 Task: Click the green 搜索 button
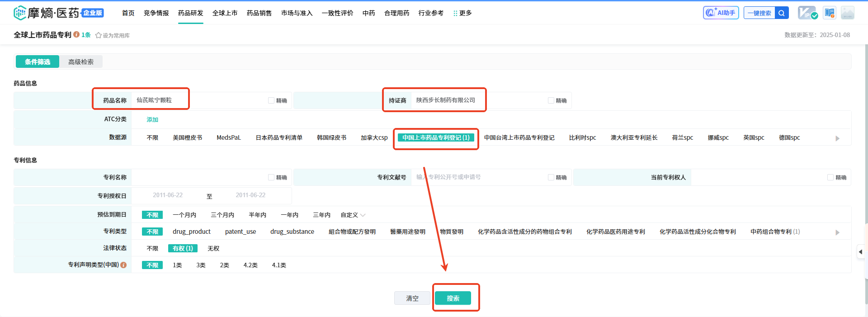[x=453, y=298]
